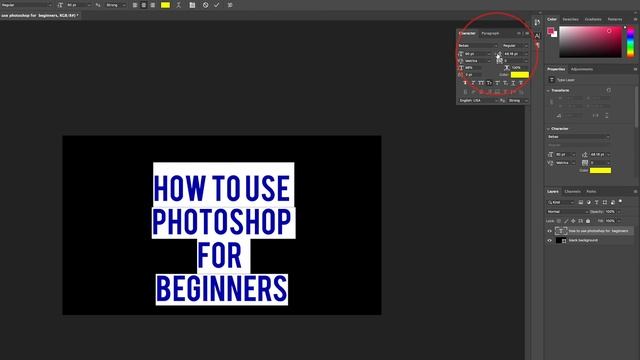Screen dimensions: 640x360
Task: Click the lock all layers padlock icon
Action: click(x=588, y=221)
